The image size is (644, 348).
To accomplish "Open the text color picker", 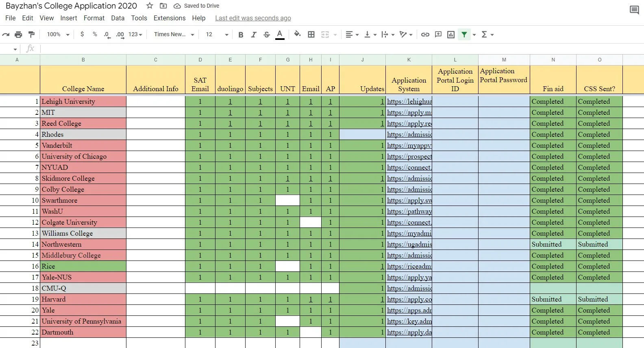I will 280,35.
